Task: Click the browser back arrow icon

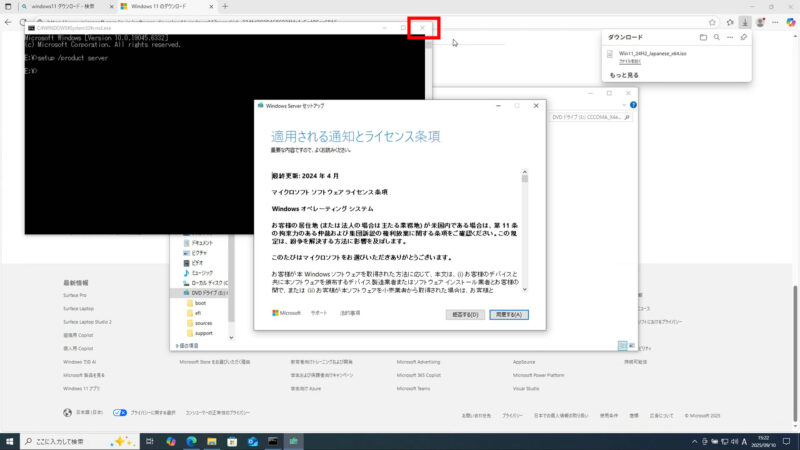Action: click(10, 22)
